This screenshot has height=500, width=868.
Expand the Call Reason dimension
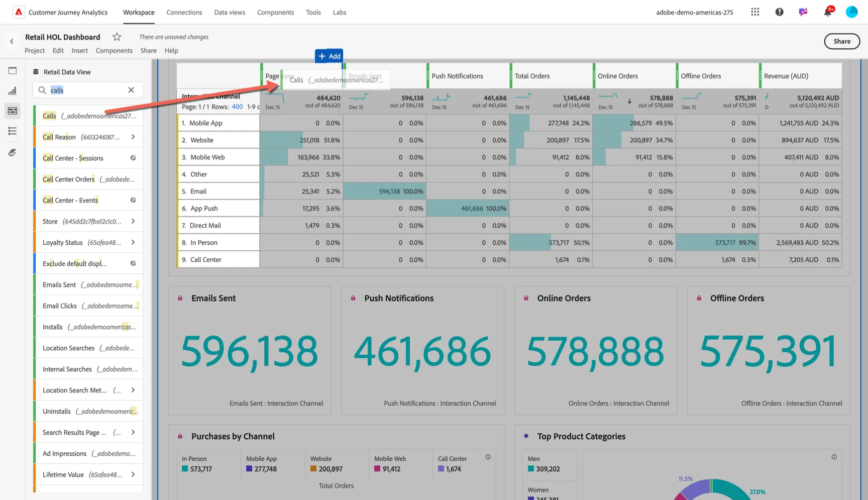(x=133, y=137)
